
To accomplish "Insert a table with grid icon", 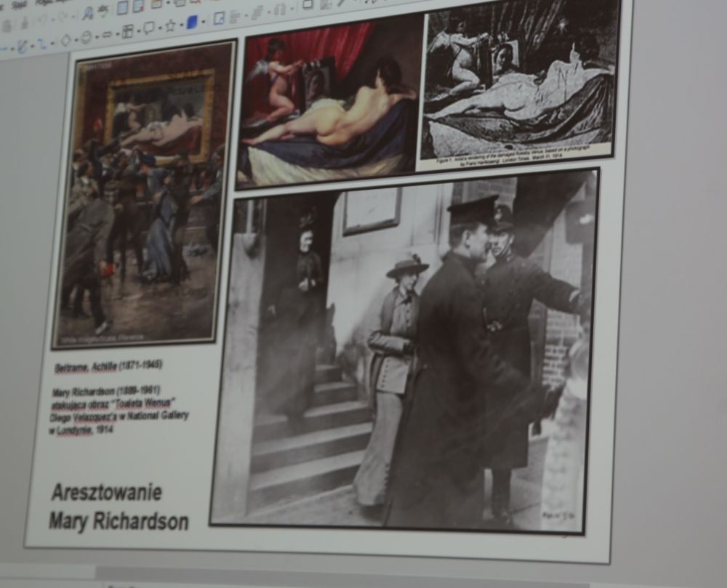I will tap(122, 7).
